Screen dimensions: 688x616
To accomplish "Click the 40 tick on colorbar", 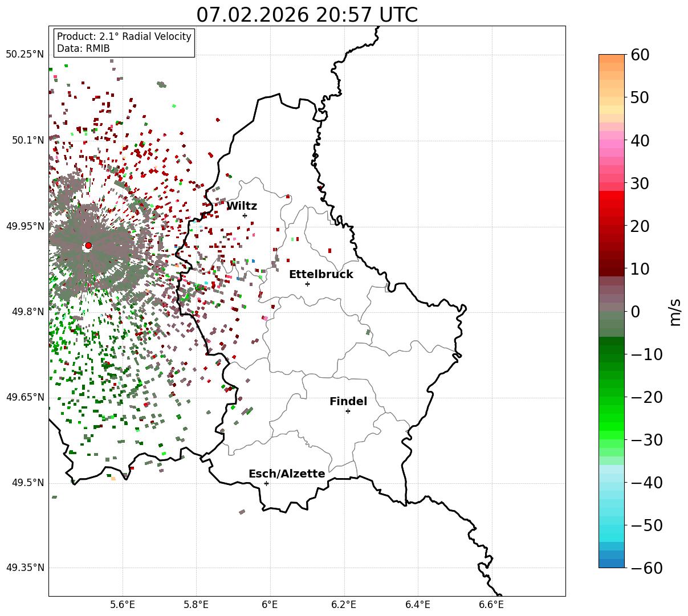I will 640,140.
